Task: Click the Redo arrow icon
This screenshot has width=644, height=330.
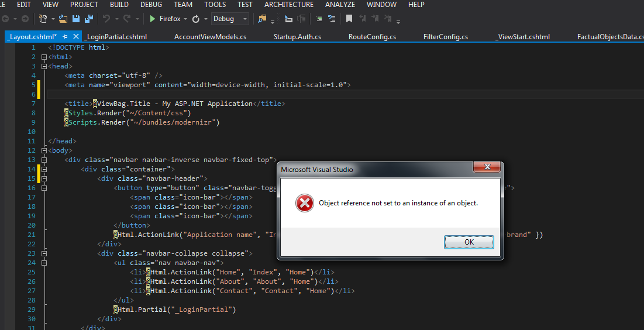Action: (127, 19)
